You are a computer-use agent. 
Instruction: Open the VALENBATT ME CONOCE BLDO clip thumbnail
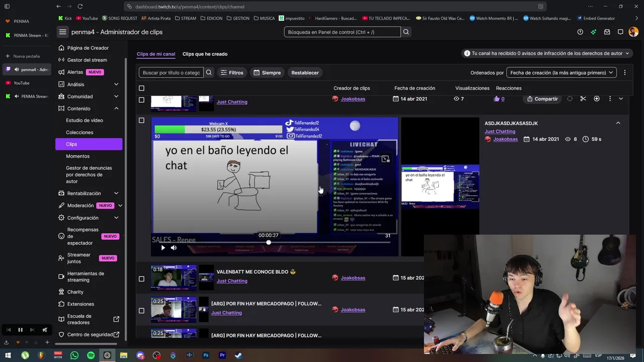(x=174, y=278)
